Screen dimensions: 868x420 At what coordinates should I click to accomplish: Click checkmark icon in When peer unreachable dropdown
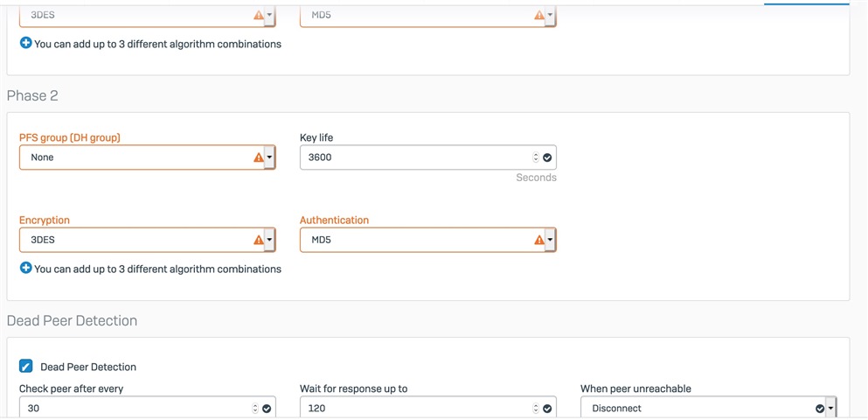[x=820, y=409]
